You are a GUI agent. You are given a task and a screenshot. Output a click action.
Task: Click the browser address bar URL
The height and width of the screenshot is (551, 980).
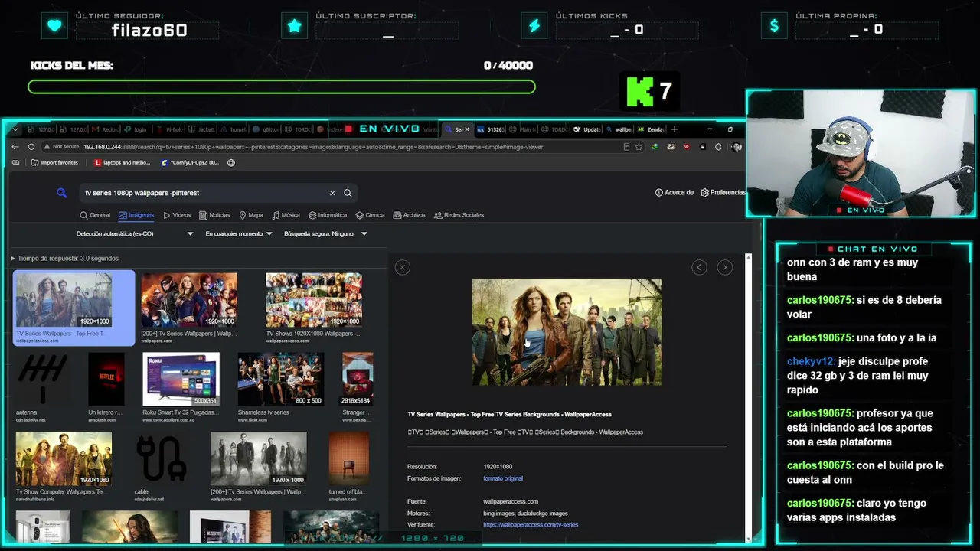314,147
